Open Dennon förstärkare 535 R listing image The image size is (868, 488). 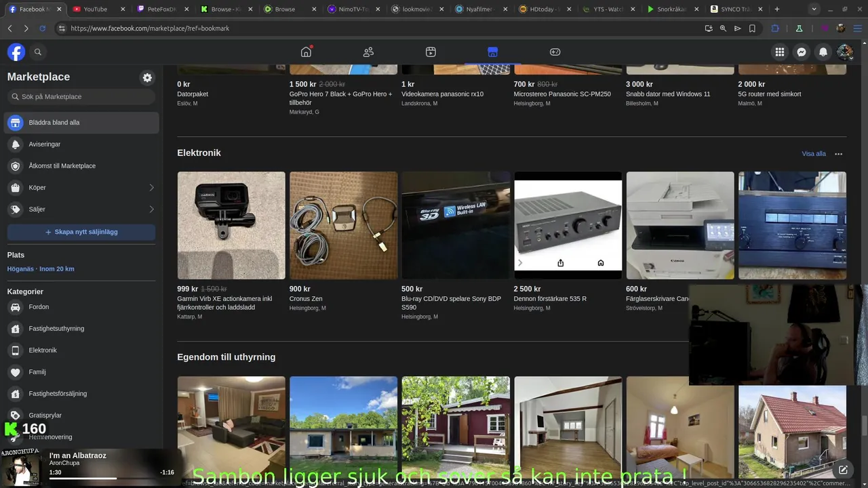[568, 225]
